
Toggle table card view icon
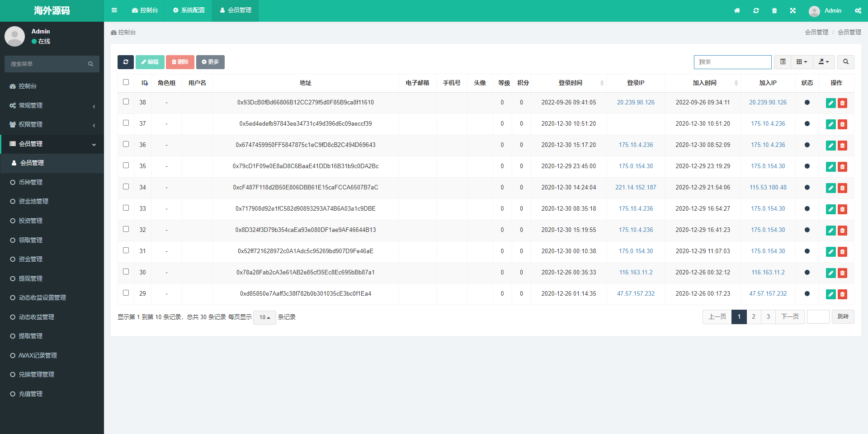coord(783,62)
